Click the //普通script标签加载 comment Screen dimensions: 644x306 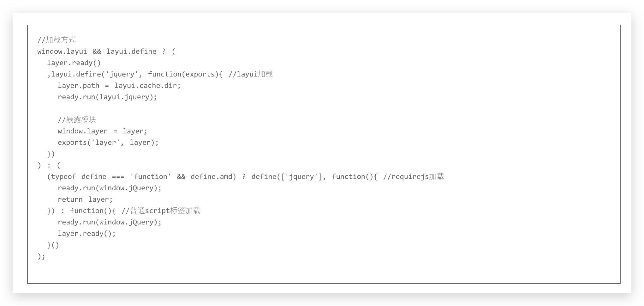point(161,211)
